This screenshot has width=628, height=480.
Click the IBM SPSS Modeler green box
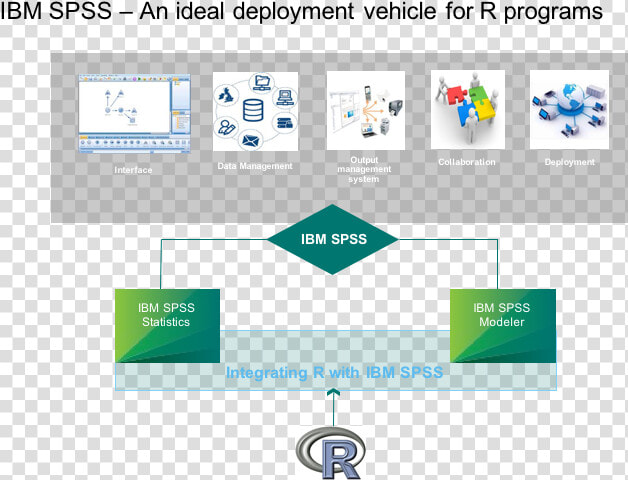(x=503, y=326)
